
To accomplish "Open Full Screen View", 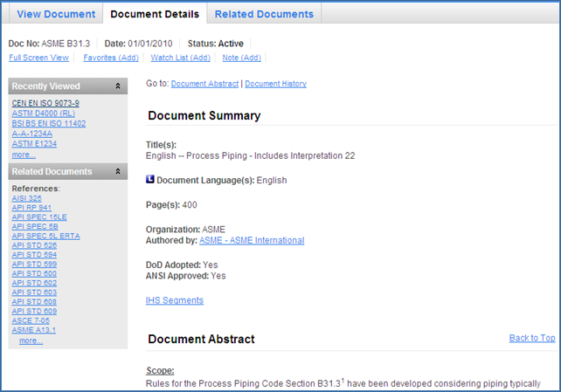I will point(38,58).
